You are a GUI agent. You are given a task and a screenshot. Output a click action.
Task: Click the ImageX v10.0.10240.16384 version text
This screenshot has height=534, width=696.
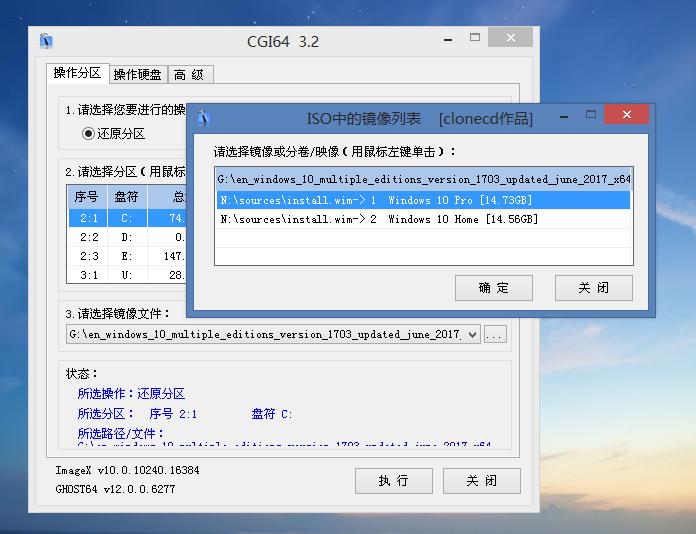coord(127,471)
